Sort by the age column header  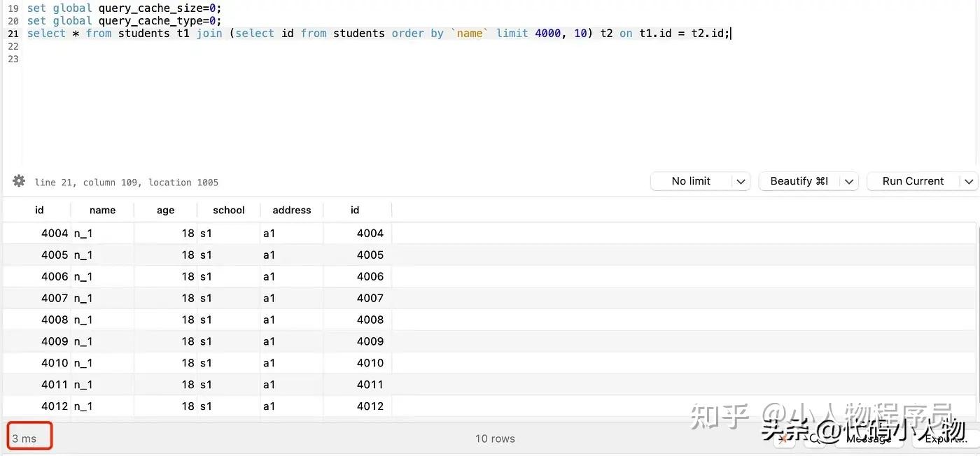tap(165, 210)
